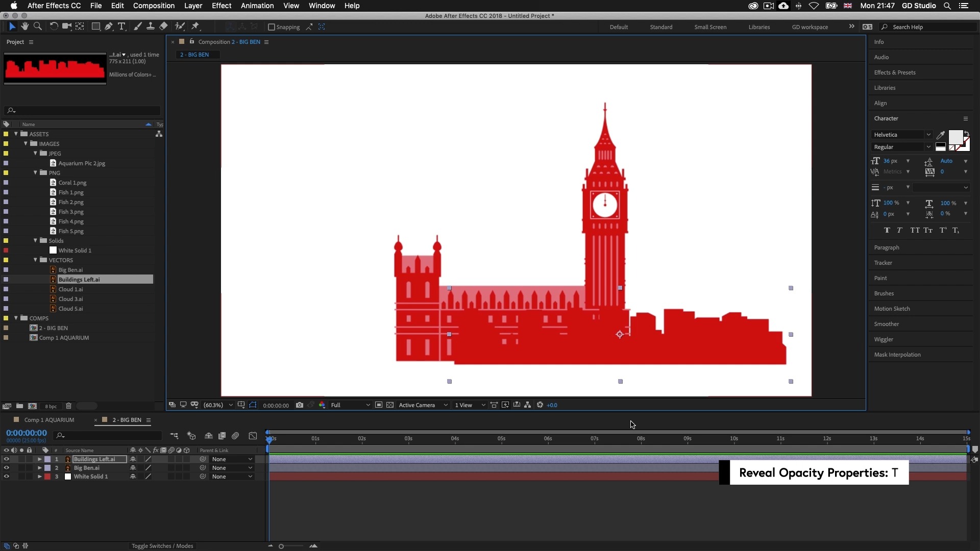Select the Rotation tool

[x=54, y=27]
